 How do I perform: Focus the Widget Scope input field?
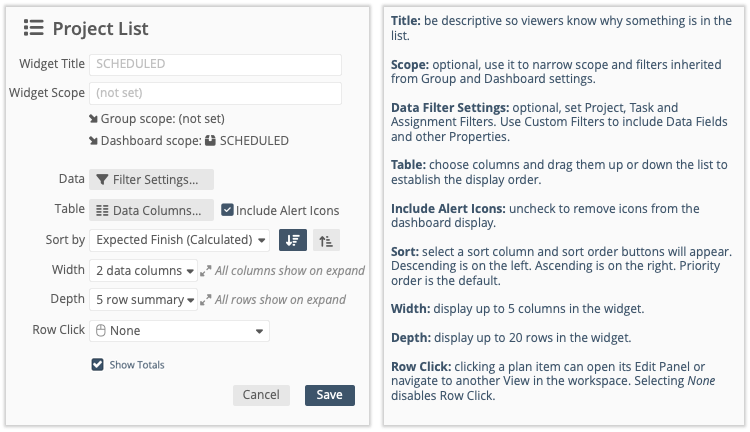216,94
